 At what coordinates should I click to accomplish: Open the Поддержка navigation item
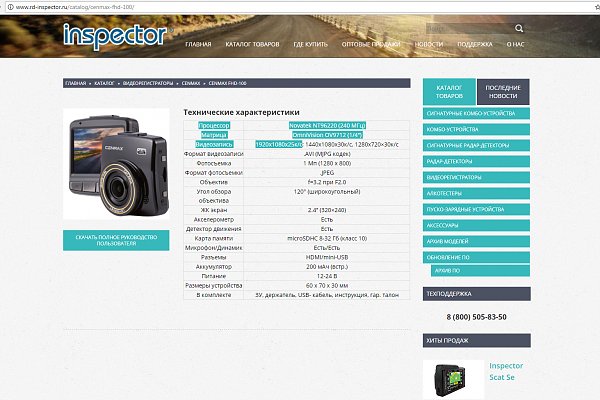point(475,45)
